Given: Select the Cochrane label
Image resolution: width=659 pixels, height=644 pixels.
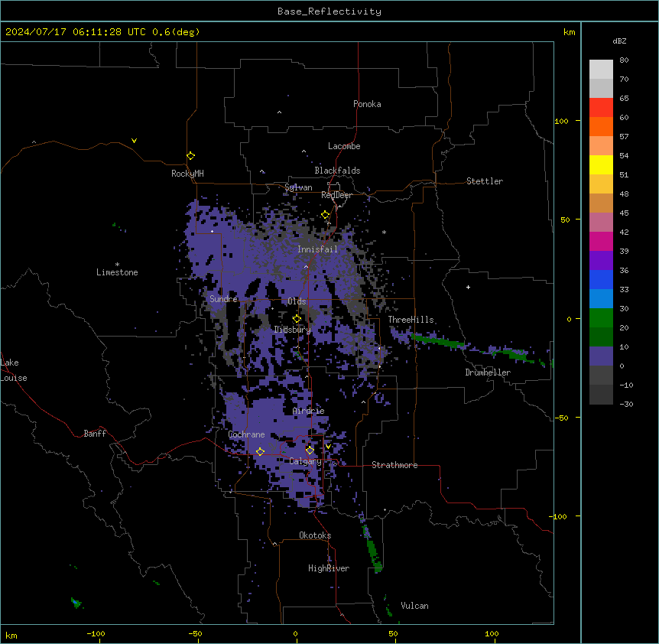Looking at the screenshot, I should (246, 434).
